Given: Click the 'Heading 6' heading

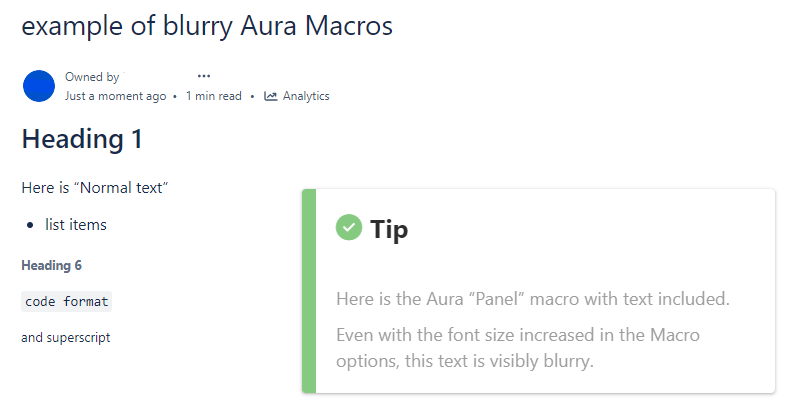Looking at the screenshot, I should tap(52, 266).
